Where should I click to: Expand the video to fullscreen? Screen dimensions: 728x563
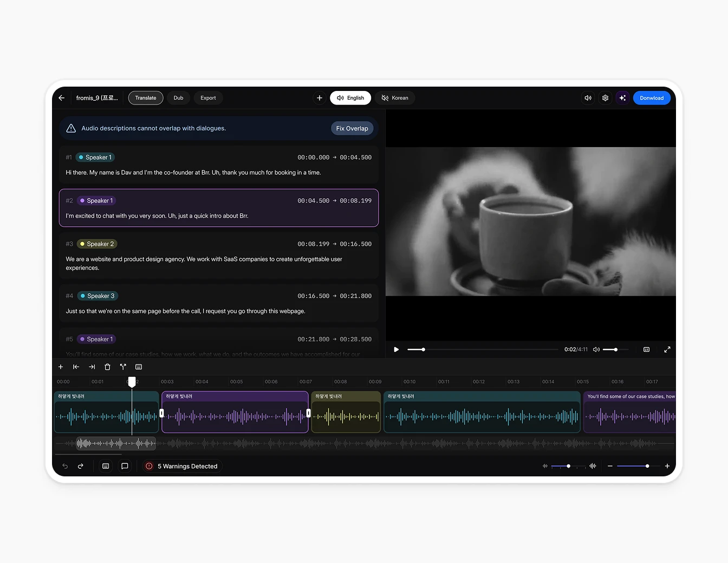click(667, 350)
